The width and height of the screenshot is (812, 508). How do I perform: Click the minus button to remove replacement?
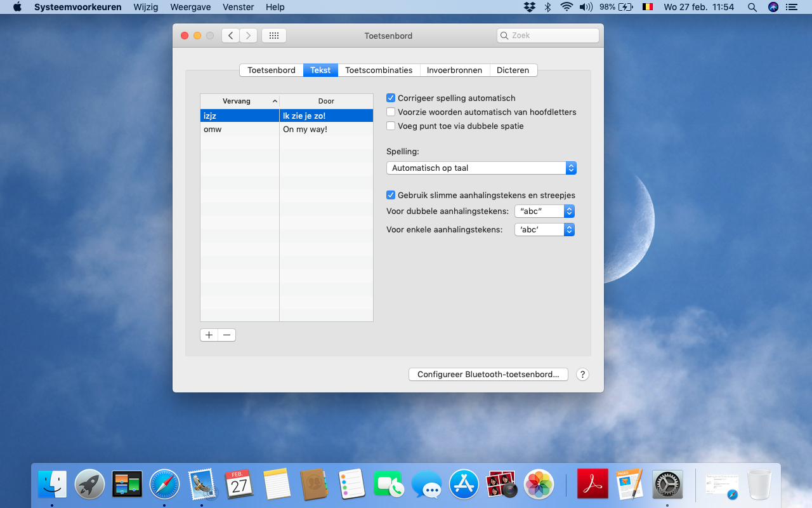pyautogui.click(x=226, y=335)
